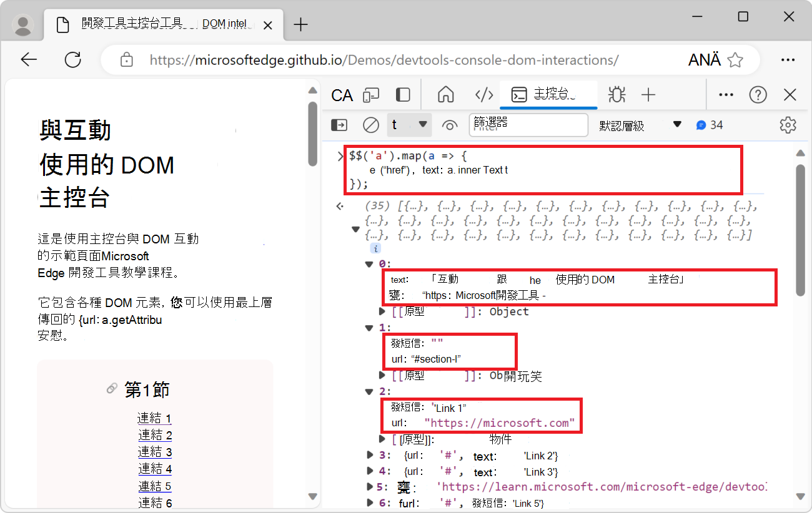The width and height of the screenshot is (812, 513).
Task: Open the DevTools help question mark
Action: click(758, 95)
